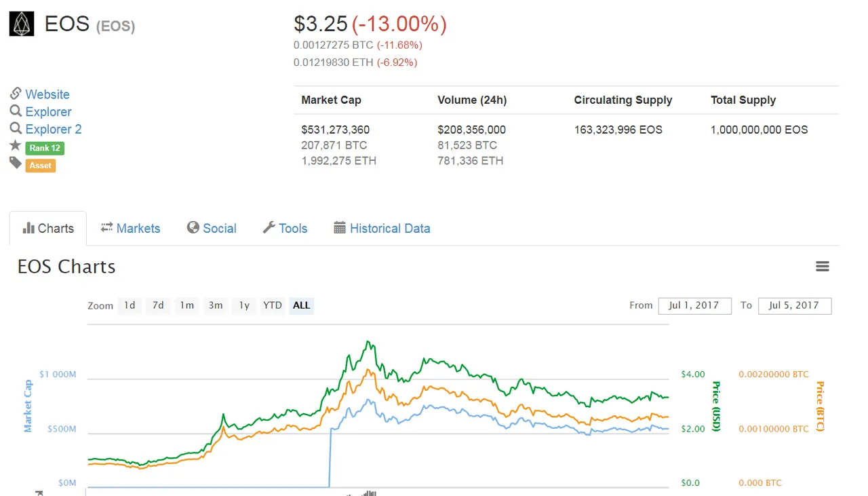Open the Tools tab
Screen dimensions: 868x496
tap(285, 229)
